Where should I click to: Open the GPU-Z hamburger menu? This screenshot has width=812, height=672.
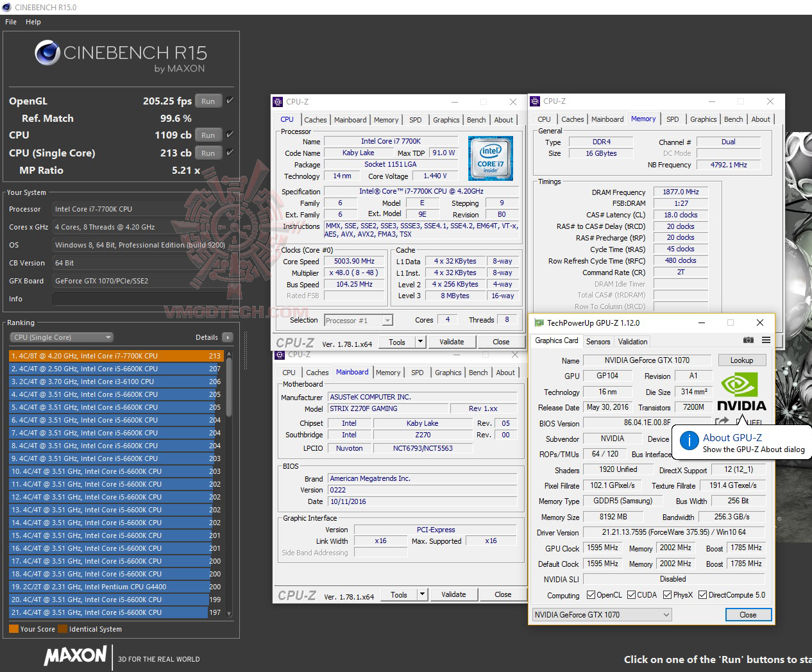click(766, 340)
